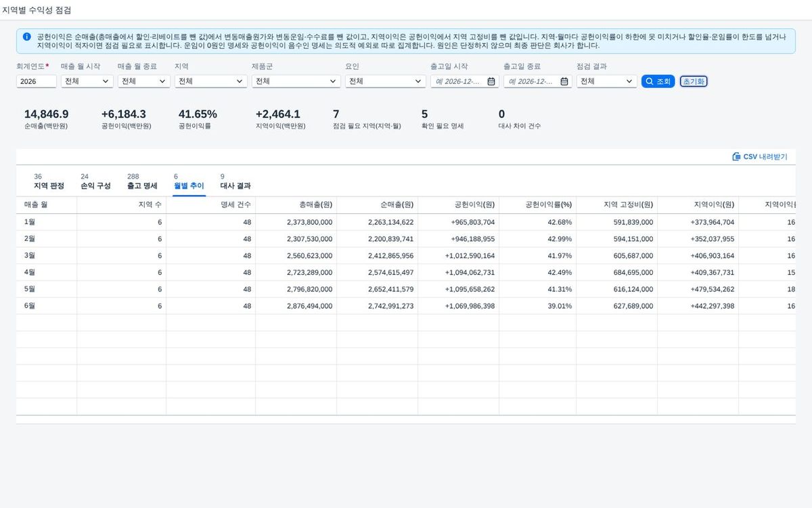Screen dimensions: 812x508
Task: Click the 초기화 reset button
Action: 694,81
